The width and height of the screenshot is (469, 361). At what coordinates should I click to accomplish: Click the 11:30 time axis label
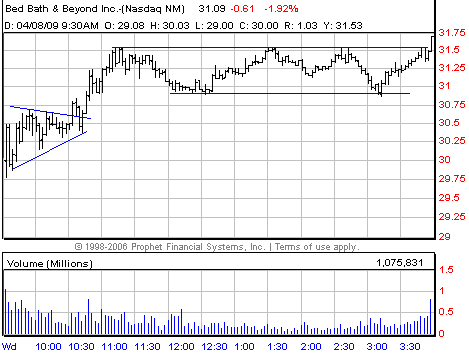point(147,347)
